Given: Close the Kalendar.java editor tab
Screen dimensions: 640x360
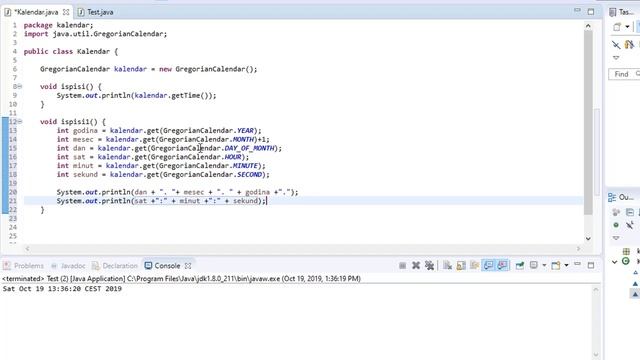Looking at the screenshot, I should click(66, 12).
